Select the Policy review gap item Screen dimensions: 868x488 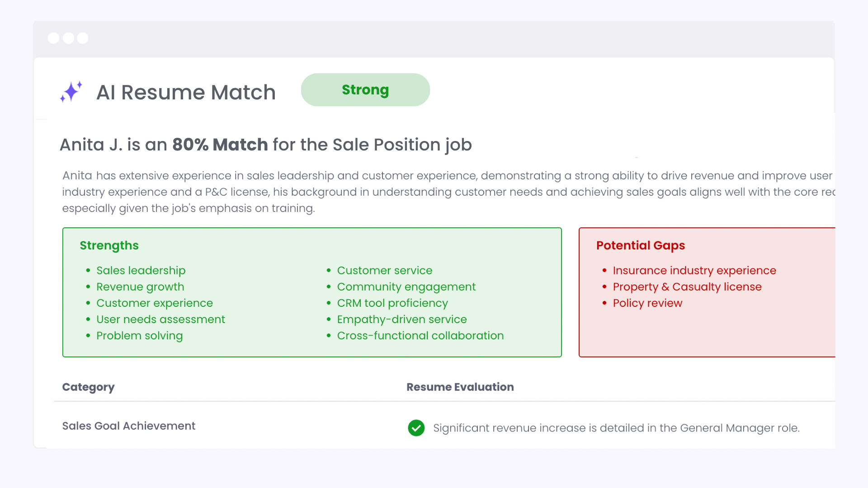point(647,303)
